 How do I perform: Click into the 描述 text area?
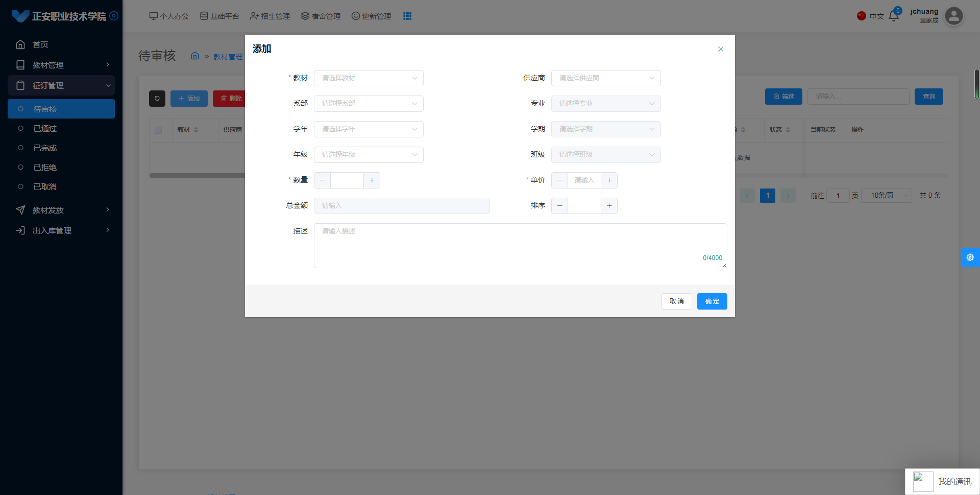(520, 245)
